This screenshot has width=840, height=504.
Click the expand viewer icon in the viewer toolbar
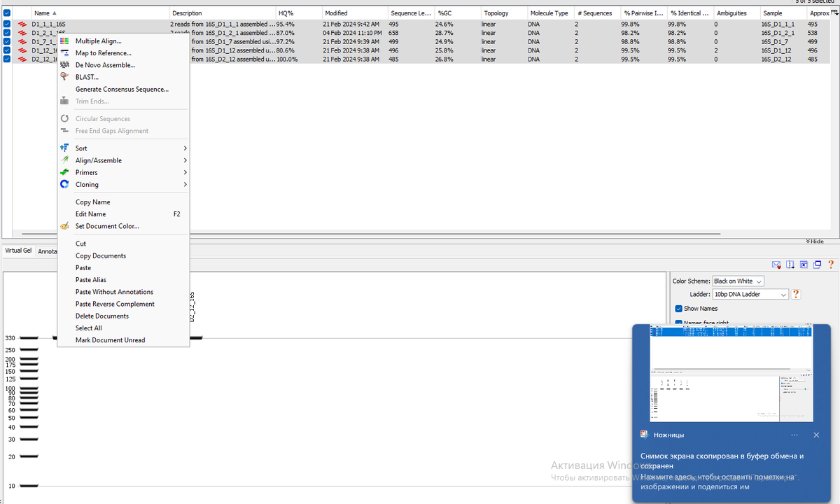(804, 265)
